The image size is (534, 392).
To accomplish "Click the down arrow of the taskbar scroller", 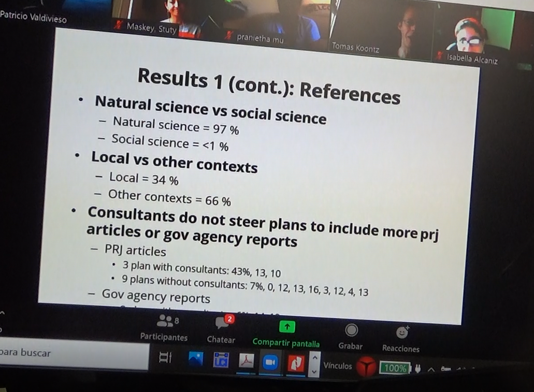I will 315,372.
